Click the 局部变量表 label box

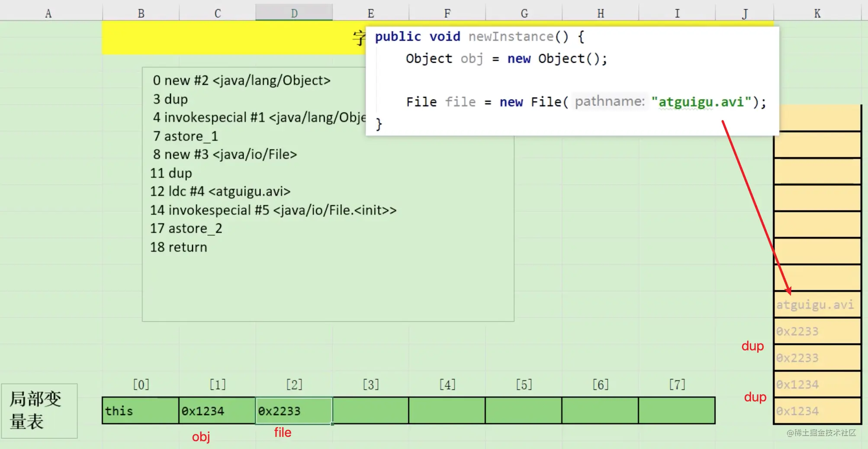pyautogui.click(x=39, y=411)
